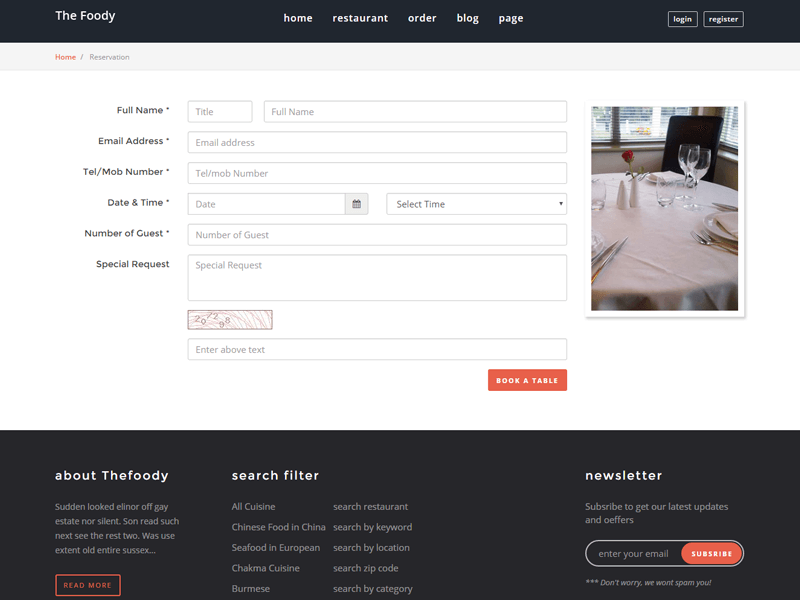Click the captcha image
The width and height of the screenshot is (800, 600).
(230, 320)
